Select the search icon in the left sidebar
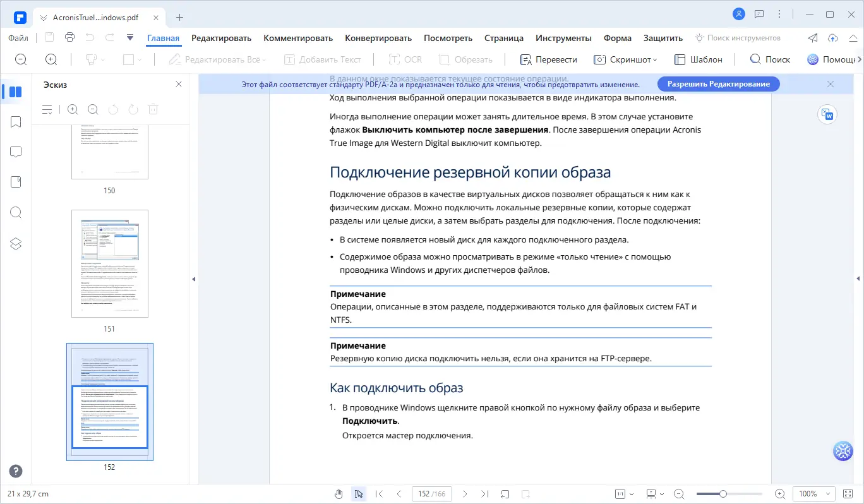 pyautogui.click(x=15, y=212)
